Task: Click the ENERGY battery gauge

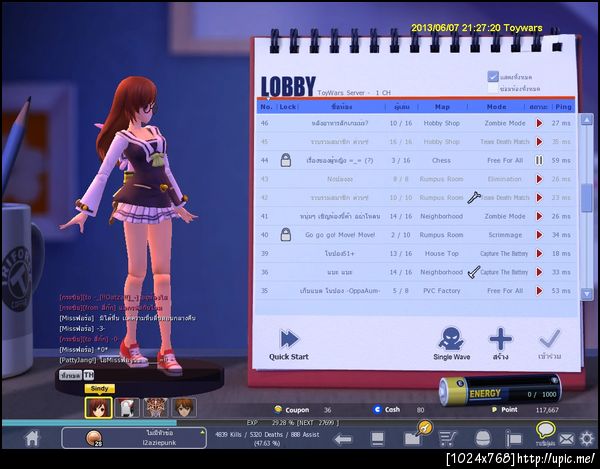Action: pos(501,389)
